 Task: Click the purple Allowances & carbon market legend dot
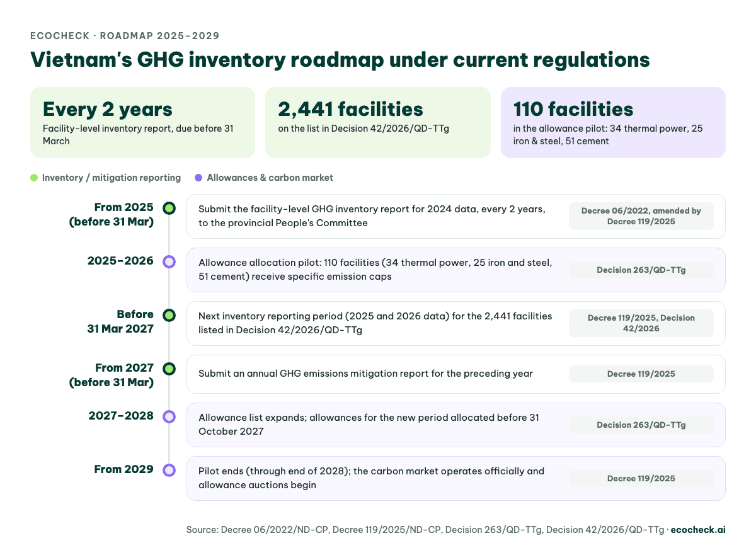(x=198, y=178)
